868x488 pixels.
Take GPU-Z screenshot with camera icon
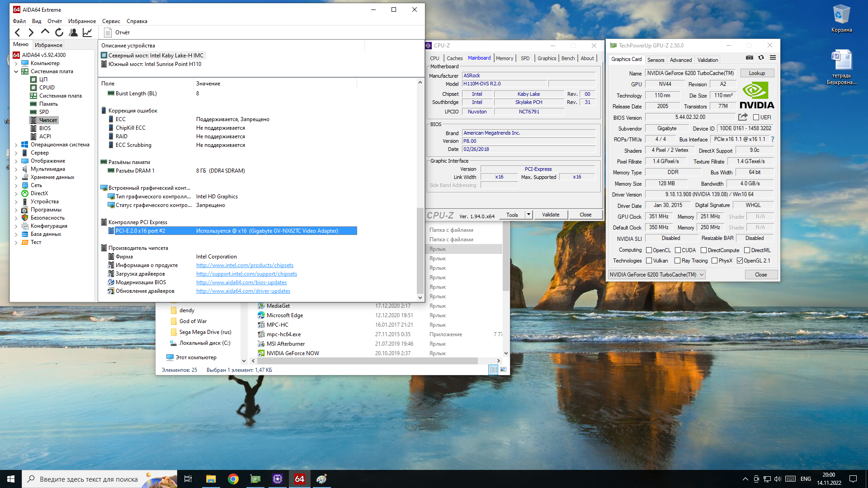click(x=750, y=57)
